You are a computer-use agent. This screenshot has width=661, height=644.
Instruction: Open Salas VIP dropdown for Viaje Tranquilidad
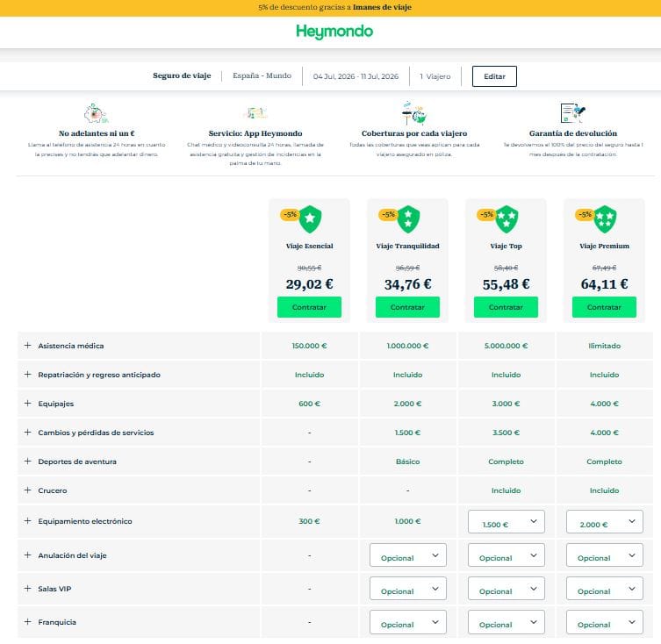[x=407, y=589]
